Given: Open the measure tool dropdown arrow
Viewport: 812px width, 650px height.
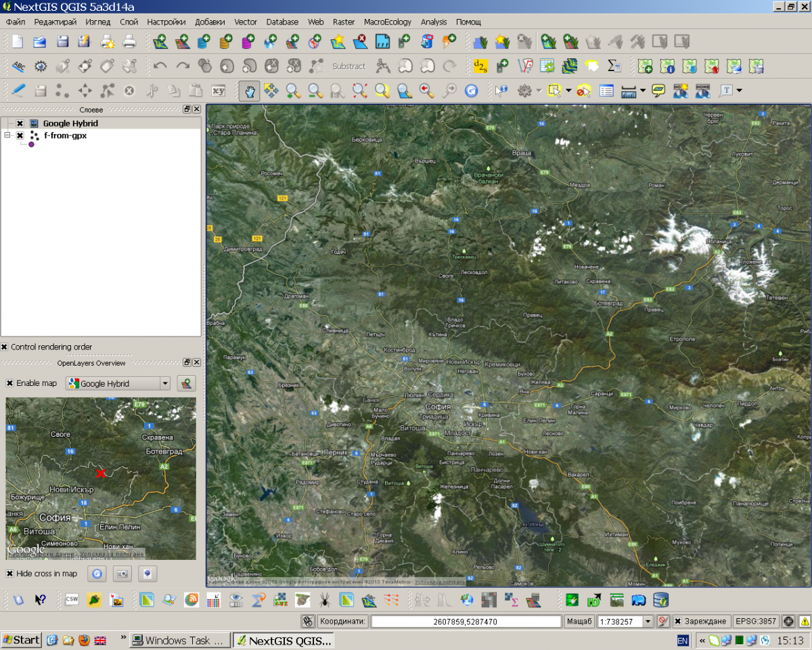Looking at the screenshot, I should (x=643, y=91).
